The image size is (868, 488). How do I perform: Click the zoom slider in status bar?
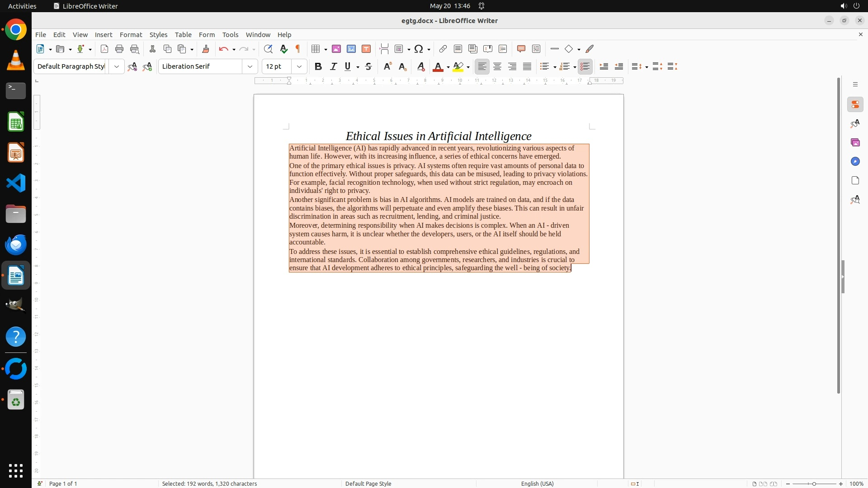pos(814,483)
